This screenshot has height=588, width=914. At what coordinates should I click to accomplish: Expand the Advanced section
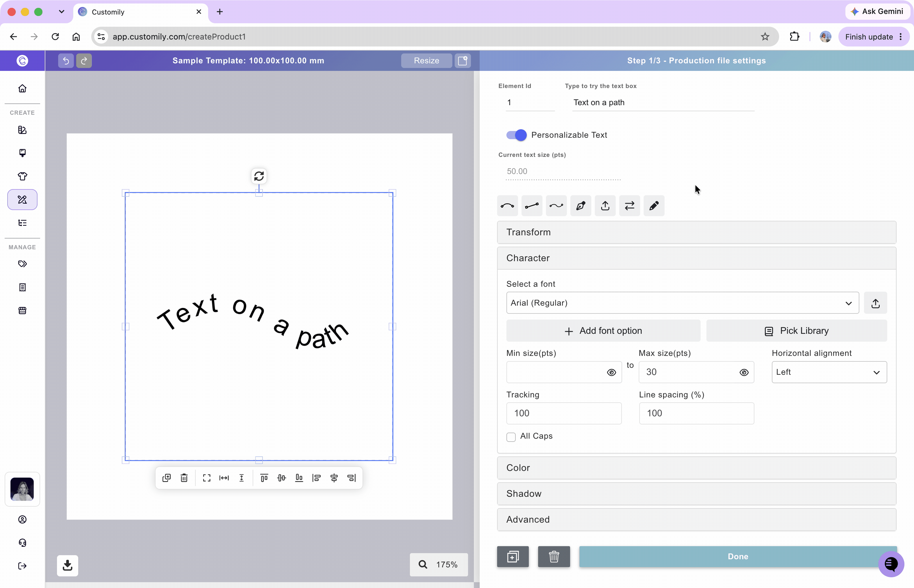coord(697,520)
